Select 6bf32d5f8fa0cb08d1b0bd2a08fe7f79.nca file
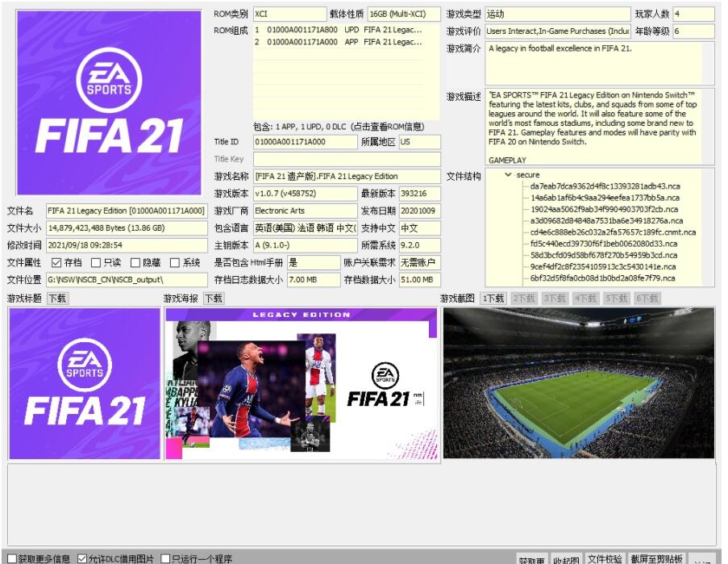Screen dimensions: 728x564 (x=603, y=278)
